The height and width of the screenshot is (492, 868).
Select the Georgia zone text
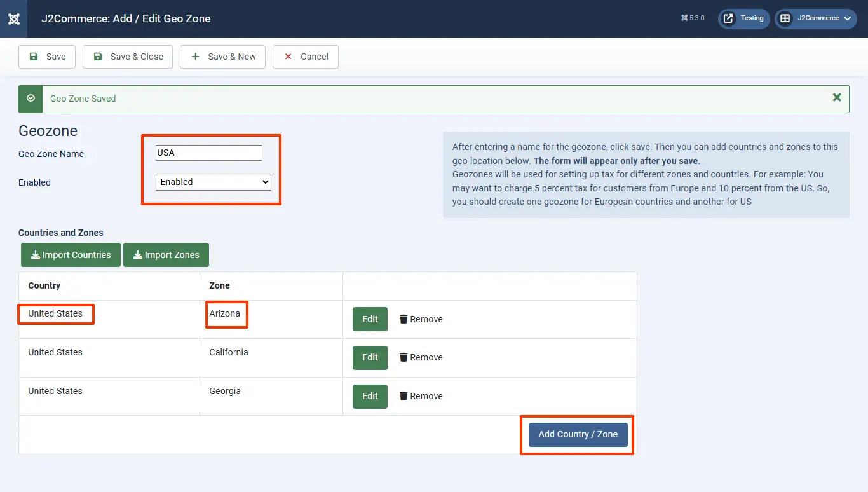[x=225, y=391]
